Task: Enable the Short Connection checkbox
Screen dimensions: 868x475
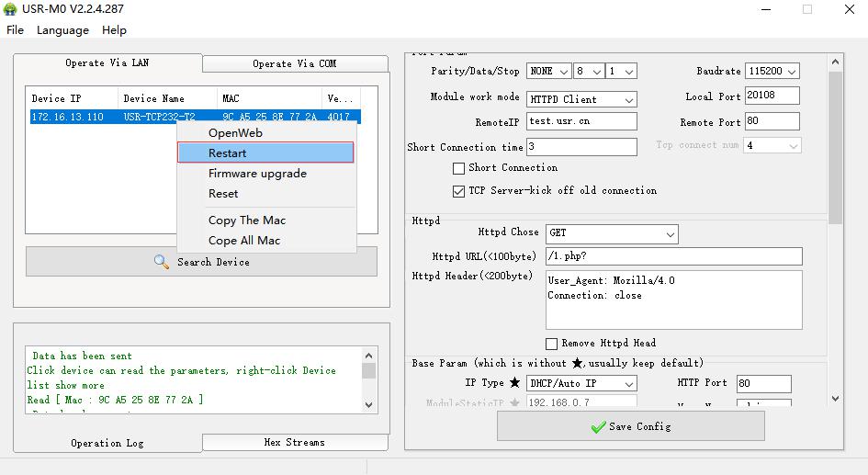Action: 458,168
